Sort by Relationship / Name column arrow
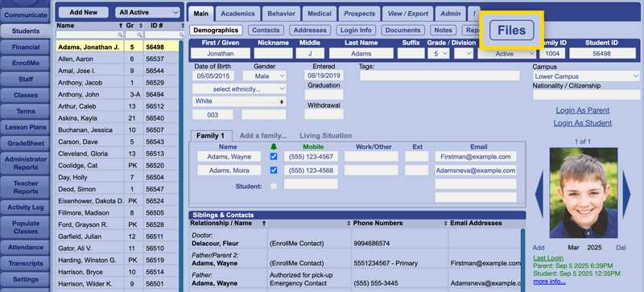The height and width of the screenshot is (292, 644). point(264,223)
